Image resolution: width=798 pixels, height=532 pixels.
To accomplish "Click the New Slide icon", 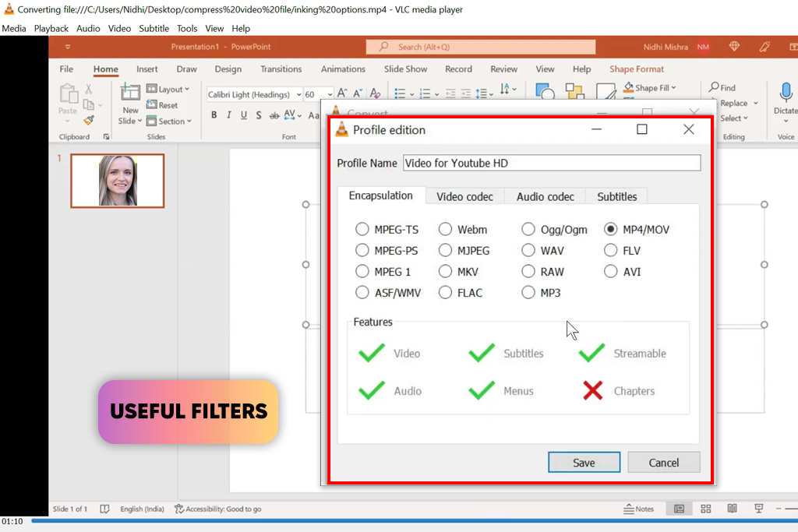I will pyautogui.click(x=130, y=93).
